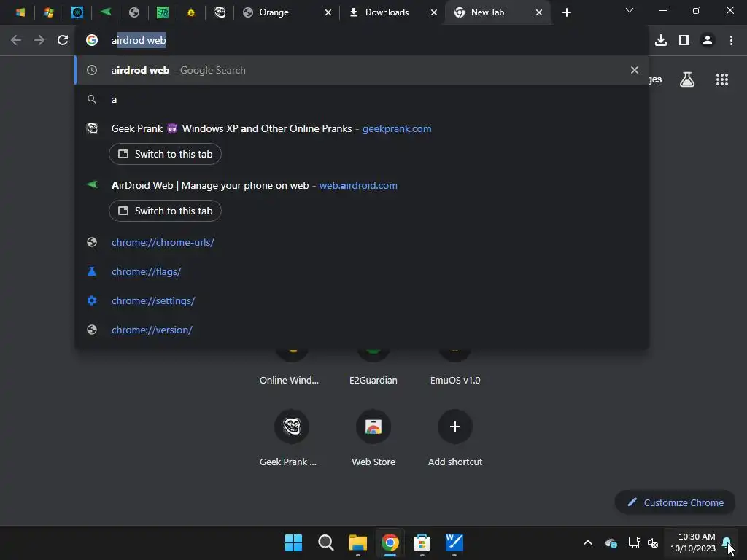
Task: Open a new tab with plus button
Action: click(566, 12)
